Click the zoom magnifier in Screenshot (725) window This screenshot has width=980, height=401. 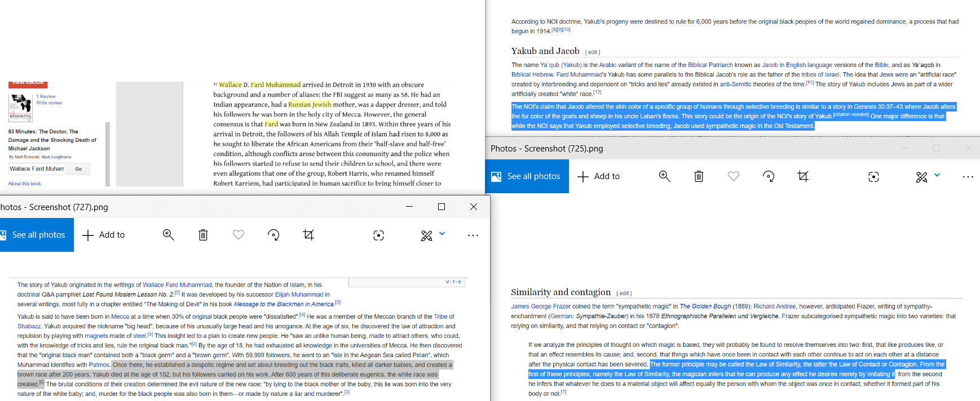click(x=664, y=176)
